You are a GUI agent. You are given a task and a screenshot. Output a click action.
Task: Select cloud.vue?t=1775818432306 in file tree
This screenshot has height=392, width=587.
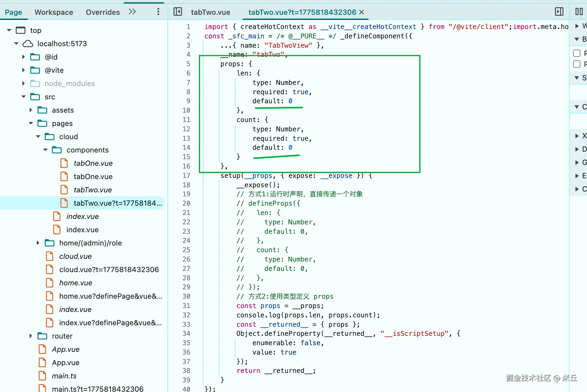109,270
